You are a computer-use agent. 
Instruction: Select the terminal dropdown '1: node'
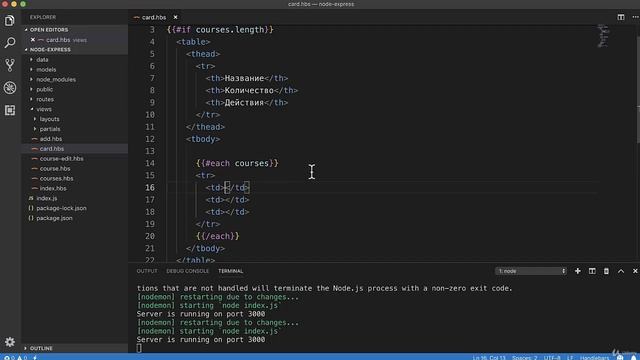[531, 271]
